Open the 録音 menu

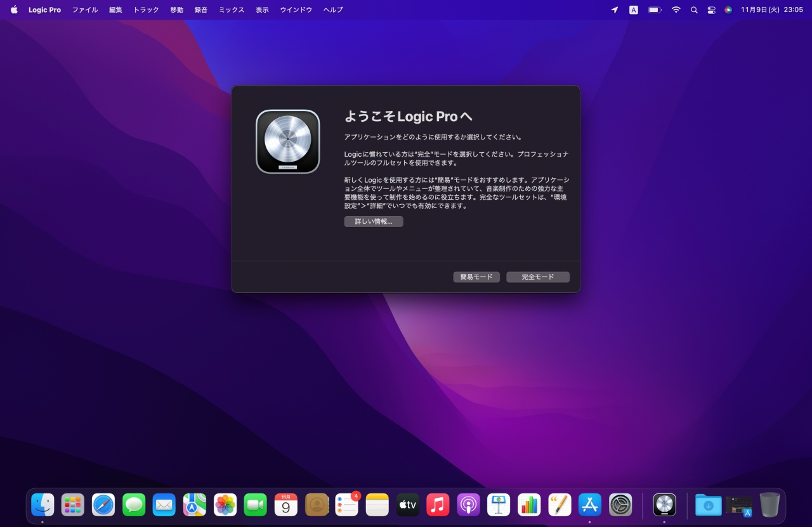[x=201, y=10]
